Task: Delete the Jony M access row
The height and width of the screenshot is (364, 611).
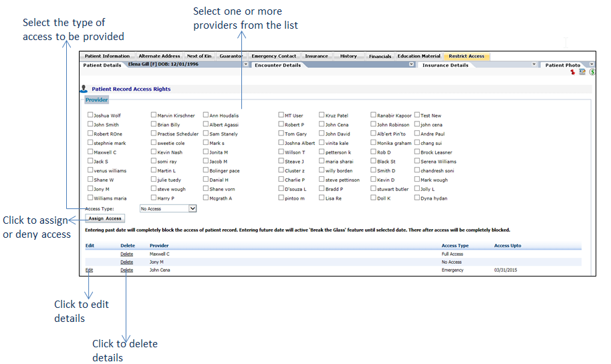Action: [x=126, y=262]
